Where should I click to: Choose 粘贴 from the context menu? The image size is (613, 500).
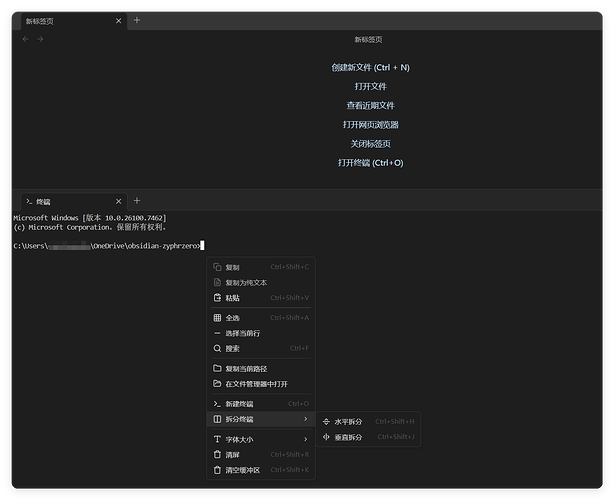[261, 297]
